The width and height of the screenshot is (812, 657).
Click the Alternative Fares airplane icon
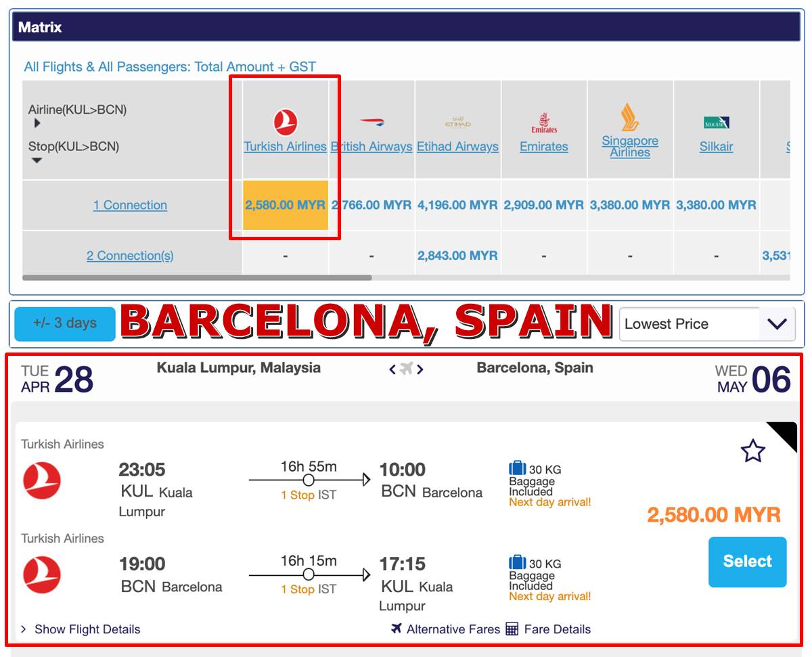[397, 629]
